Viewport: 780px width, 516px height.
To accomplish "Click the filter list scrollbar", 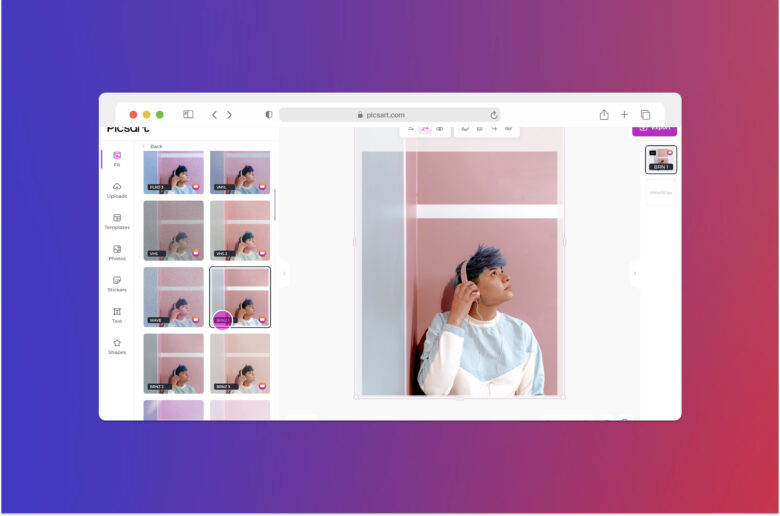I will (x=275, y=205).
